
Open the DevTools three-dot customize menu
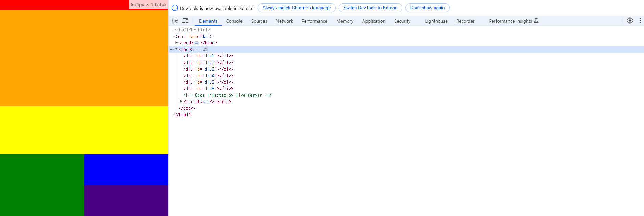point(640,21)
